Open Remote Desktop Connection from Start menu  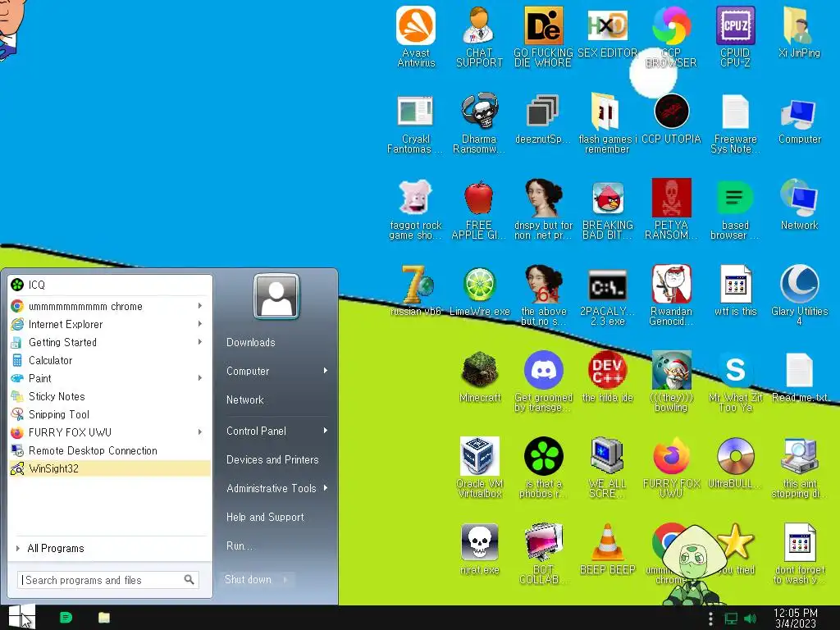pyautogui.click(x=110, y=450)
